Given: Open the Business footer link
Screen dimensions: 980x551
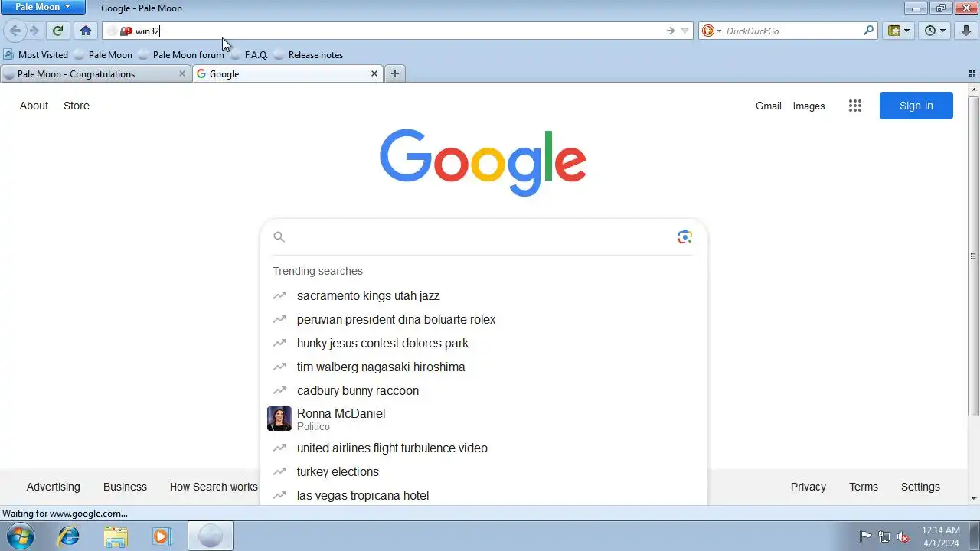Looking at the screenshot, I should [125, 487].
